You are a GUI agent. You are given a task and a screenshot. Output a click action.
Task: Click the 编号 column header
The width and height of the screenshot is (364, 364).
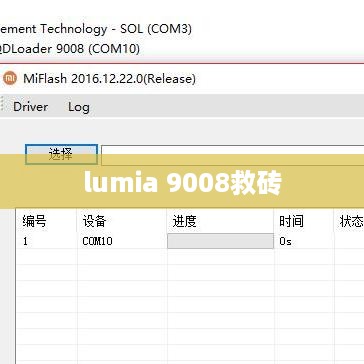point(34,221)
